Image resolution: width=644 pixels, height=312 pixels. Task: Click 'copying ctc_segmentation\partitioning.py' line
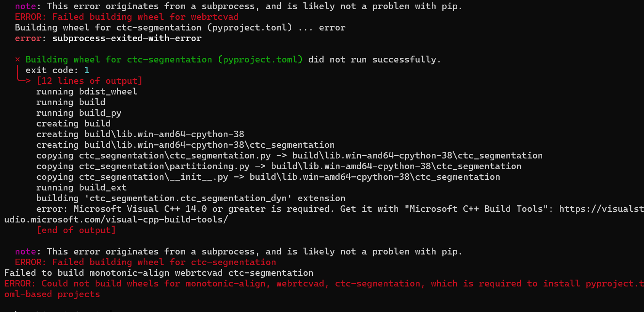pyautogui.click(x=279, y=166)
